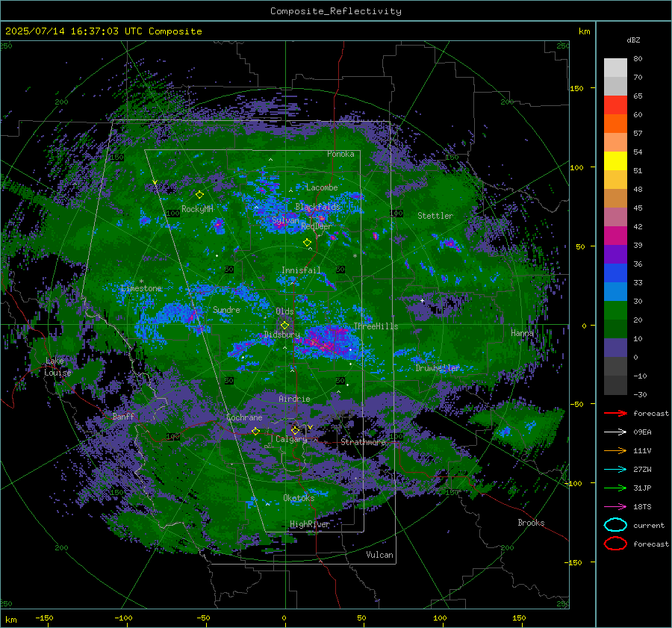Click the red forecast arrow in legend
The image size is (672, 628).
[x=615, y=413]
